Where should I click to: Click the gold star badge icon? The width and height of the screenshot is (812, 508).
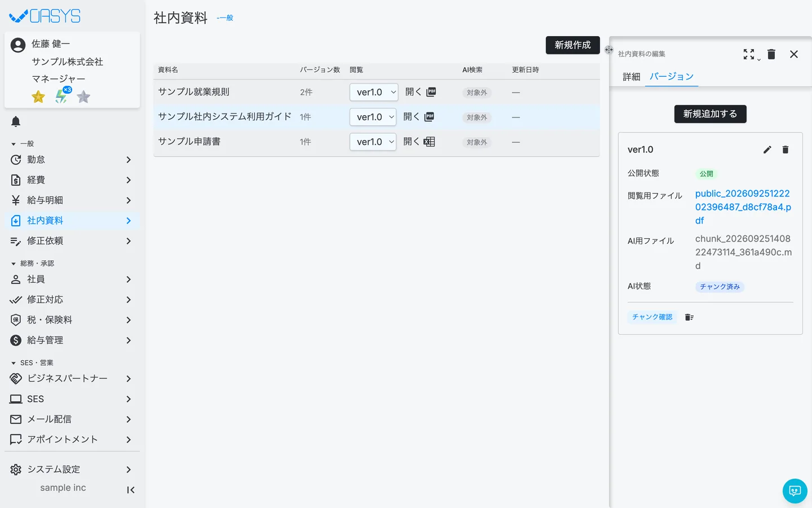38,97
